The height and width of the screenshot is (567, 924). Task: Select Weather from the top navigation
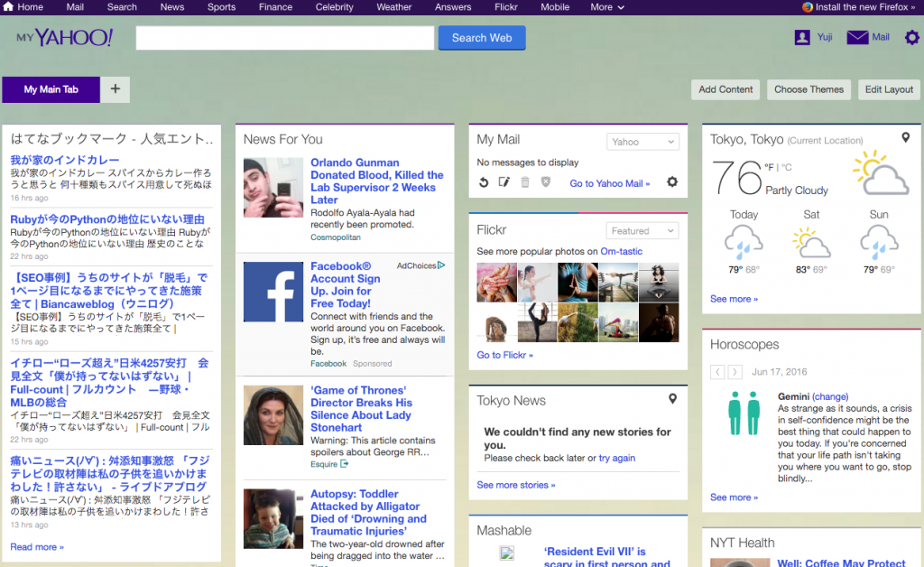[x=393, y=7]
